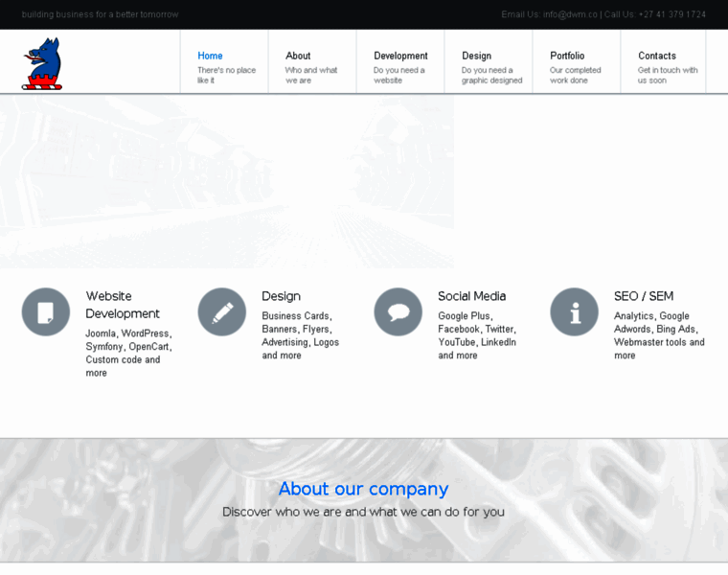The image size is (728, 575).
Task: Click the Design pencil icon
Action: click(x=222, y=312)
